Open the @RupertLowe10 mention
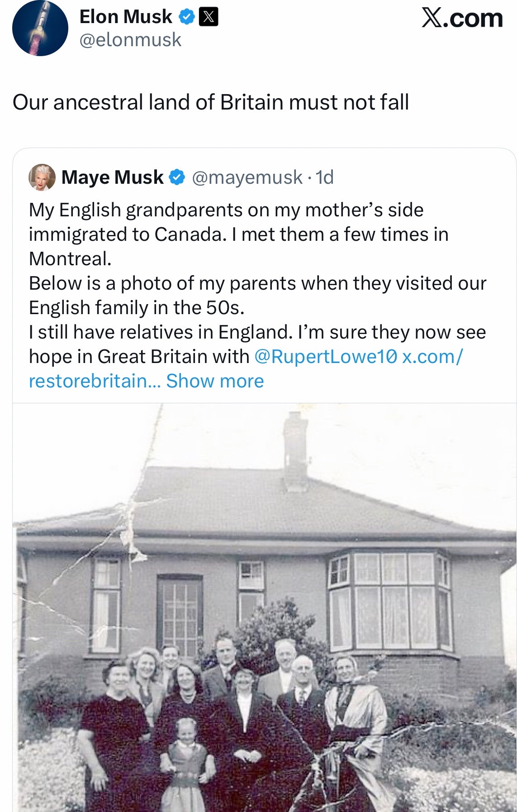The width and height of the screenshot is (517, 812). (326, 357)
